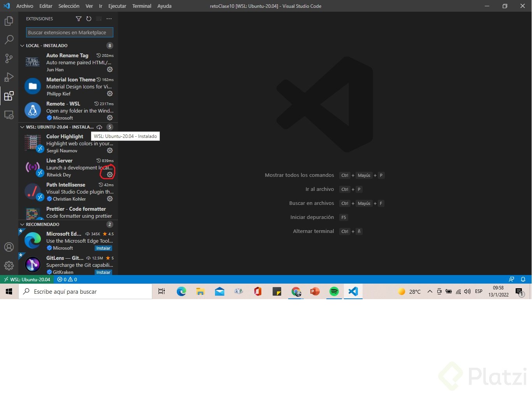Click the filter extensions funnel icon

[x=79, y=19]
